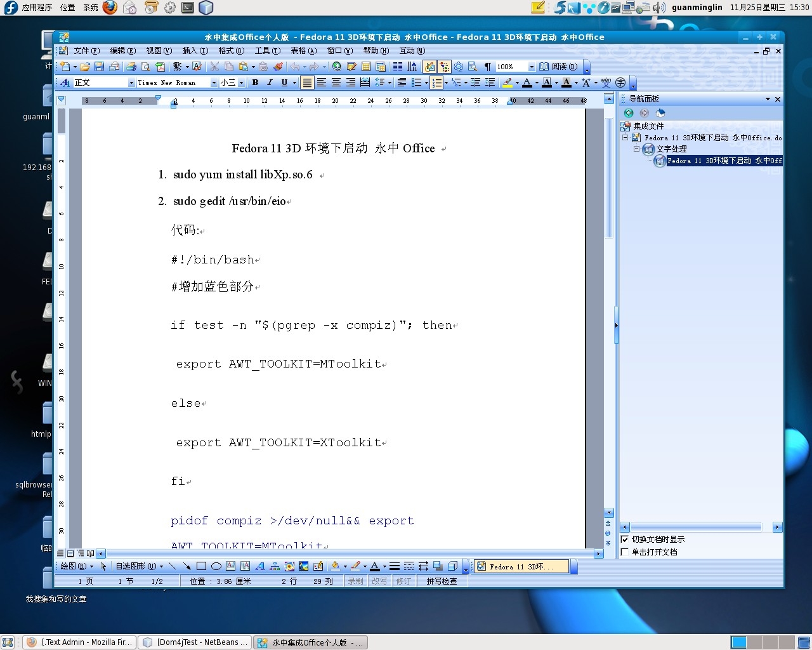812x650 pixels.
Task: Click the Text Box drawing icon
Action: pyautogui.click(x=230, y=566)
